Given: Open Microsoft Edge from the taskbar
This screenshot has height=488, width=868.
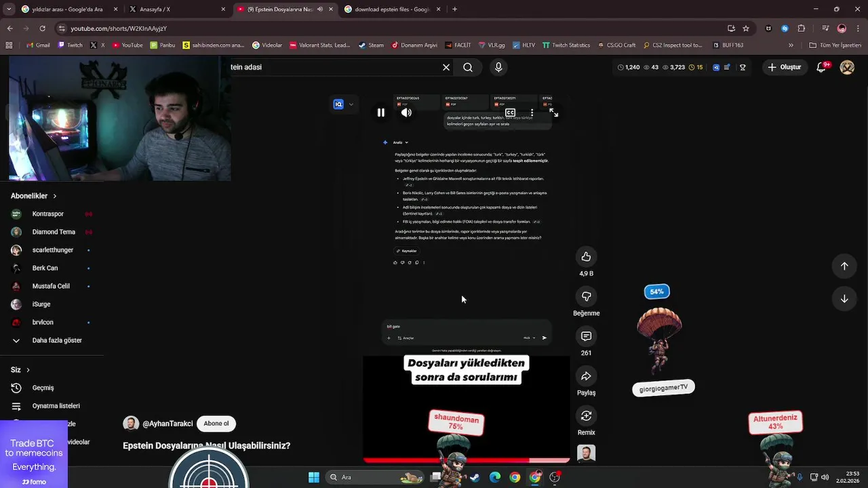Looking at the screenshot, I should pyautogui.click(x=495, y=477).
